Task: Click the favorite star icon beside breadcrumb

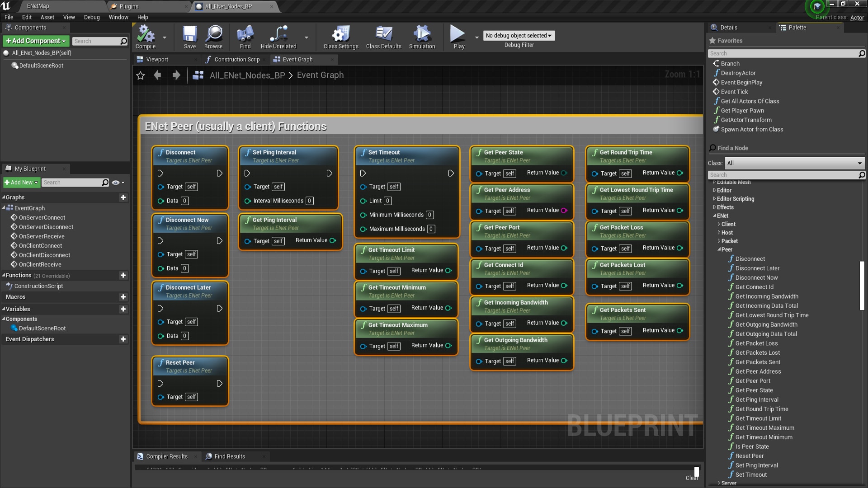Action: (141, 75)
